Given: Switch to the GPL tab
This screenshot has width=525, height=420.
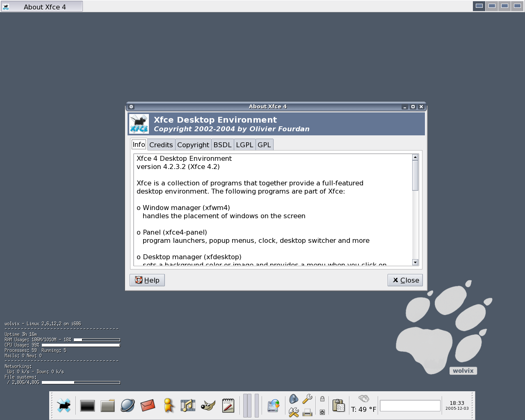Looking at the screenshot, I should pyautogui.click(x=264, y=145).
